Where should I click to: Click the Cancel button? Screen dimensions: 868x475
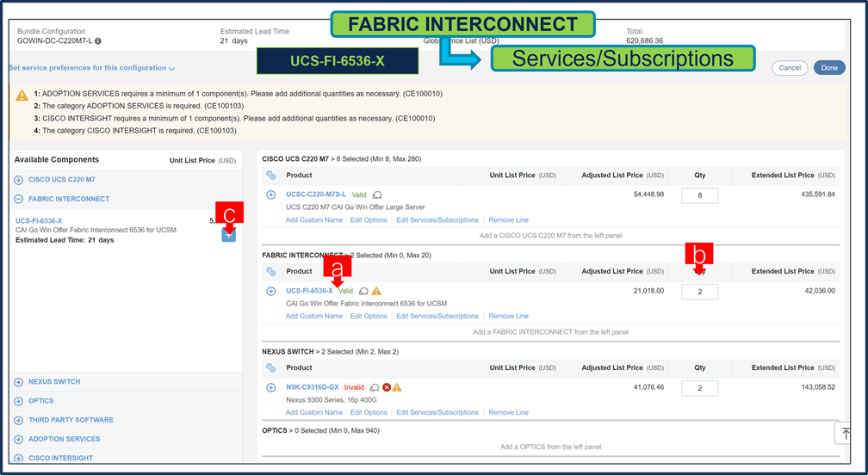pos(790,68)
